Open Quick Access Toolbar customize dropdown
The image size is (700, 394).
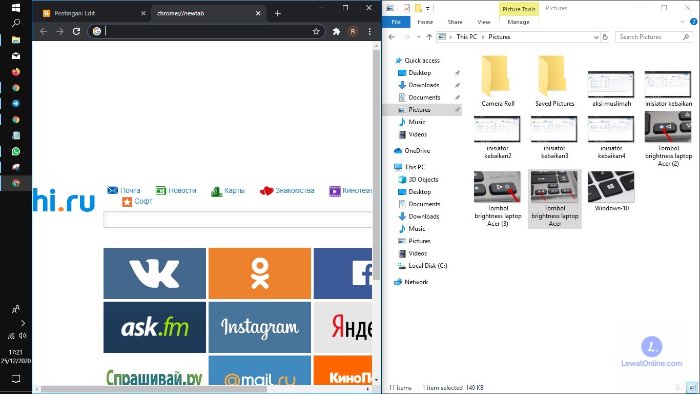(x=428, y=8)
